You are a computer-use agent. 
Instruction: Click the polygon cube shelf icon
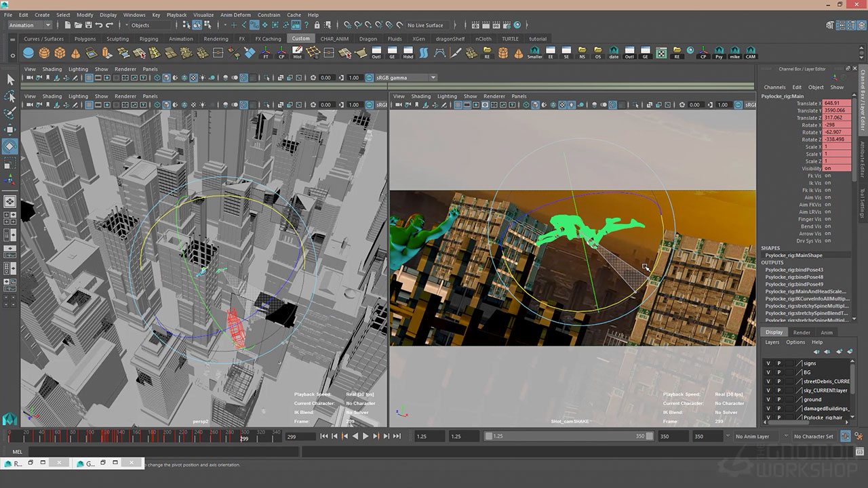tap(60, 53)
